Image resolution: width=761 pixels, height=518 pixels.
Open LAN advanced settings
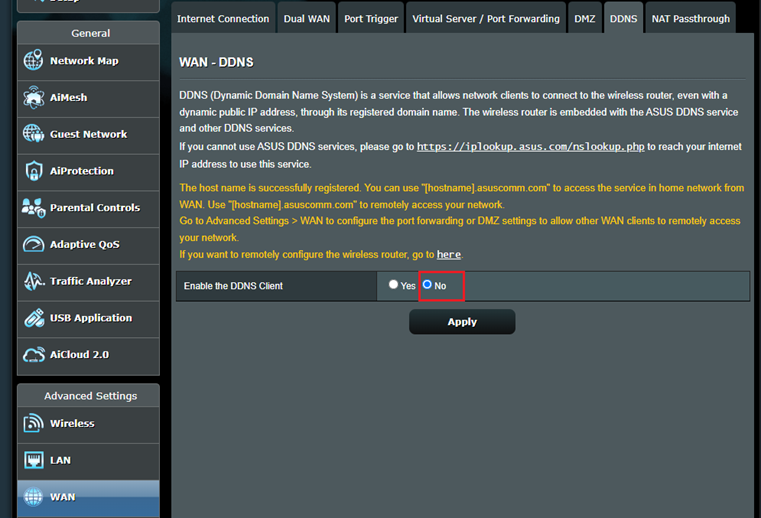(x=88, y=462)
